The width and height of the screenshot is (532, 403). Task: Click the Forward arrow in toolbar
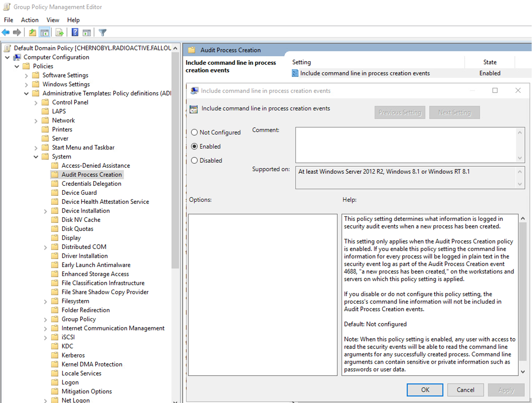pos(17,33)
